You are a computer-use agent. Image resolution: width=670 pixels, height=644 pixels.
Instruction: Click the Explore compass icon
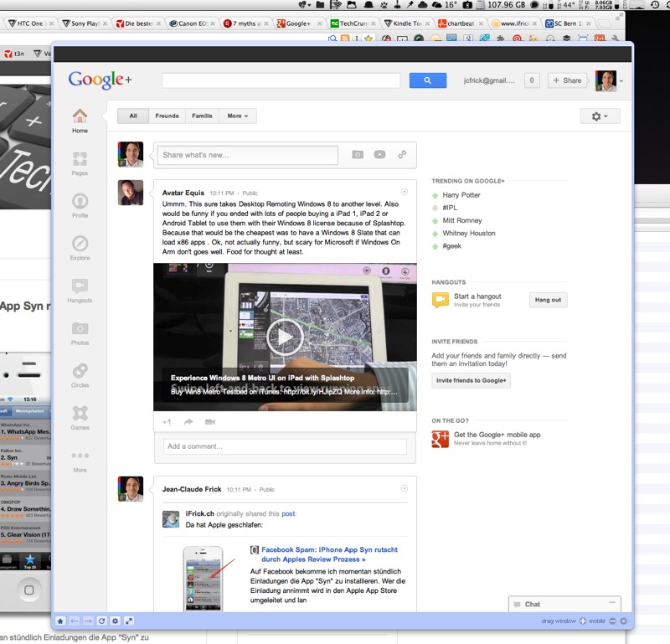pos(80,245)
